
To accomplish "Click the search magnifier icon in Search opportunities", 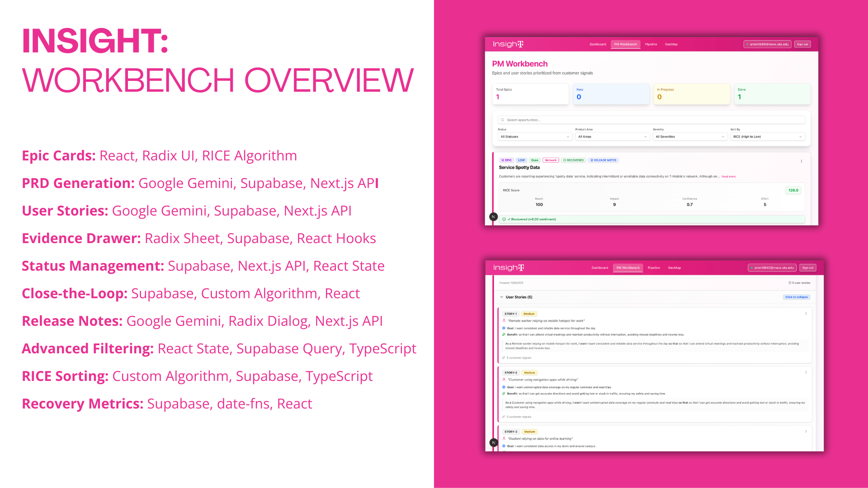I will (x=502, y=120).
